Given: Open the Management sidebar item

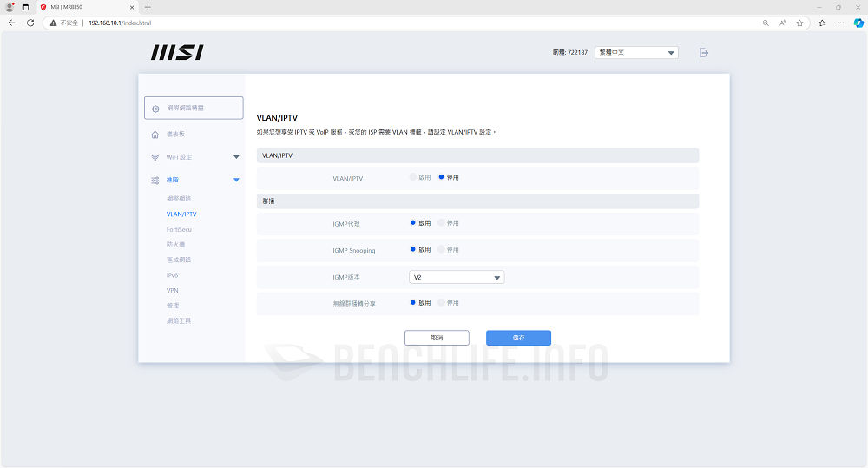Looking at the screenshot, I should [173, 306].
